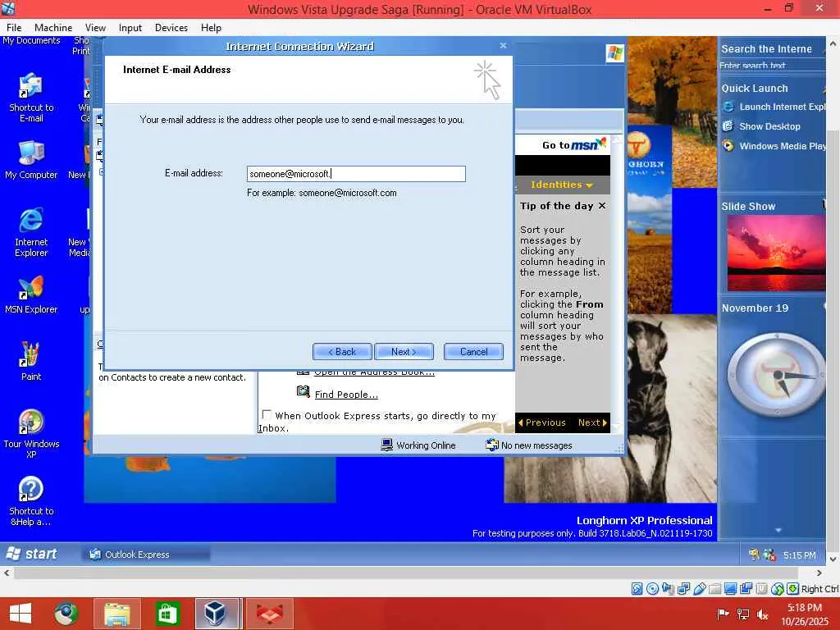Screen dimensions: 840x630
Task: Click the Go to MSN link
Action: click(573, 144)
